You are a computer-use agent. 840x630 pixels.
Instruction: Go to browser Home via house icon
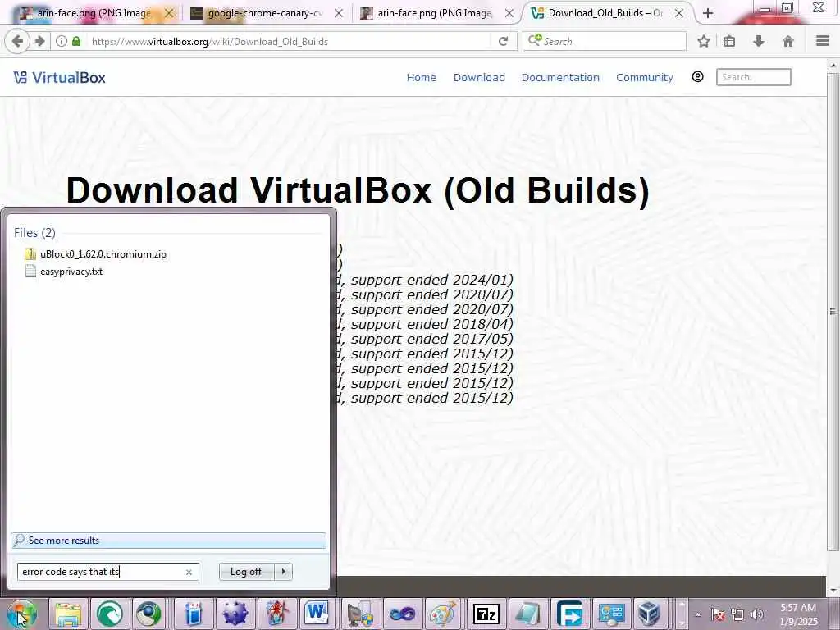coord(788,41)
